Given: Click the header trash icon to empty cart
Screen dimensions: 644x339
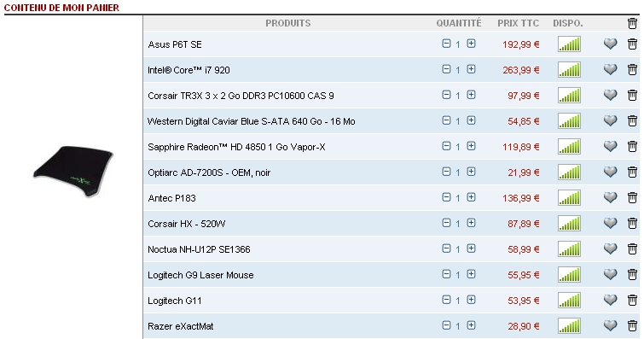Looking at the screenshot, I should (632, 23).
